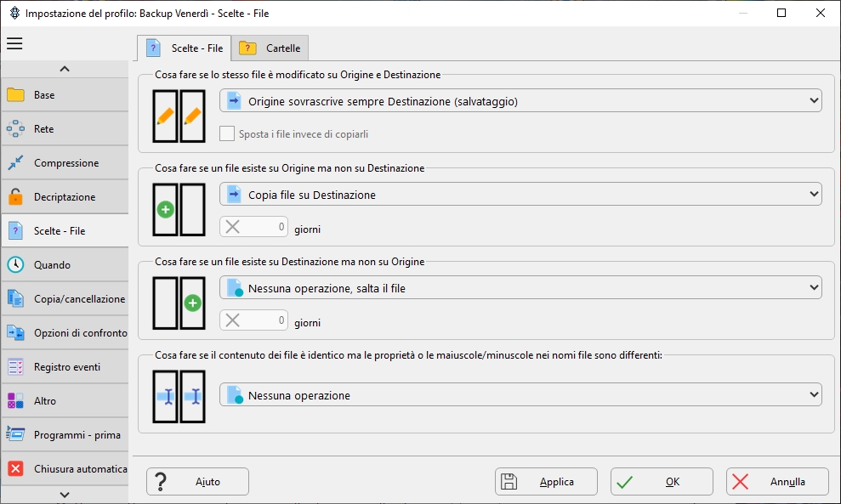Image resolution: width=841 pixels, height=504 pixels.
Task: Open the Registro eventi section
Action: point(65,367)
